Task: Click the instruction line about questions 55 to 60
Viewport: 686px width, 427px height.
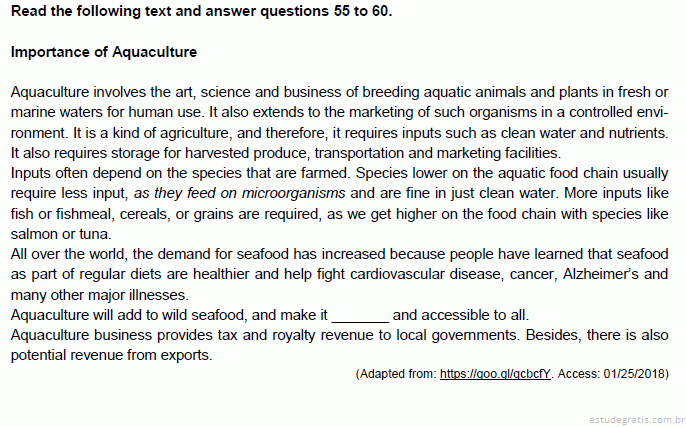Action: click(x=201, y=11)
